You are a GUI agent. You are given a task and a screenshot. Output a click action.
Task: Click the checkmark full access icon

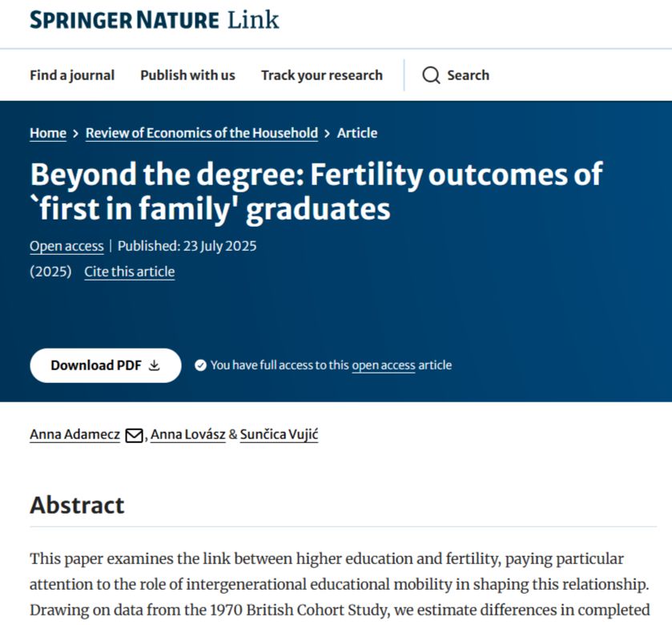point(200,365)
